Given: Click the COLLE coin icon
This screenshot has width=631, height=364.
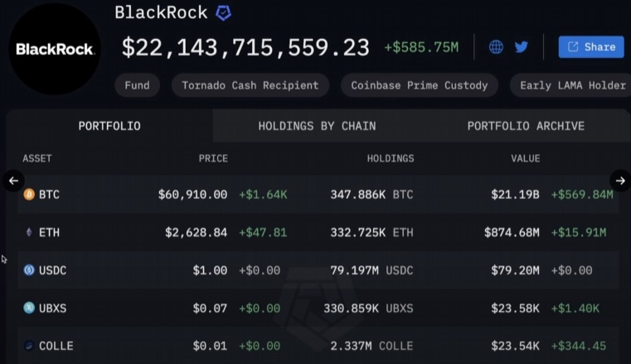Looking at the screenshot, I should click(x=29, y=346).
